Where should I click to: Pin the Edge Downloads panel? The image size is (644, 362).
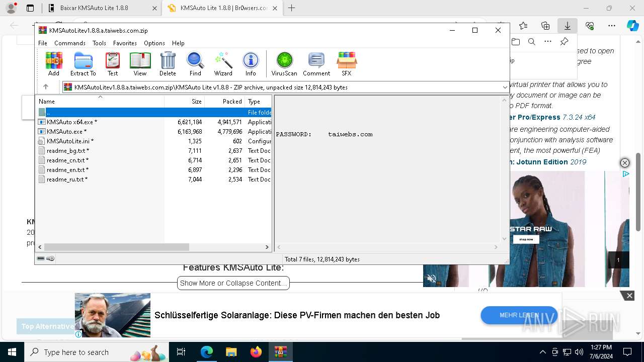[x=564, y=42]
